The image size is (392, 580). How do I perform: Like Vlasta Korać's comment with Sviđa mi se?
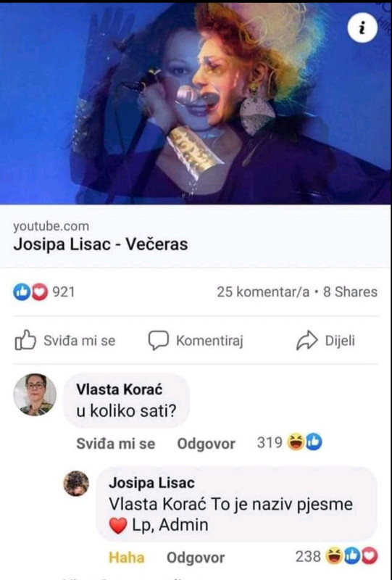pos(116,444)
